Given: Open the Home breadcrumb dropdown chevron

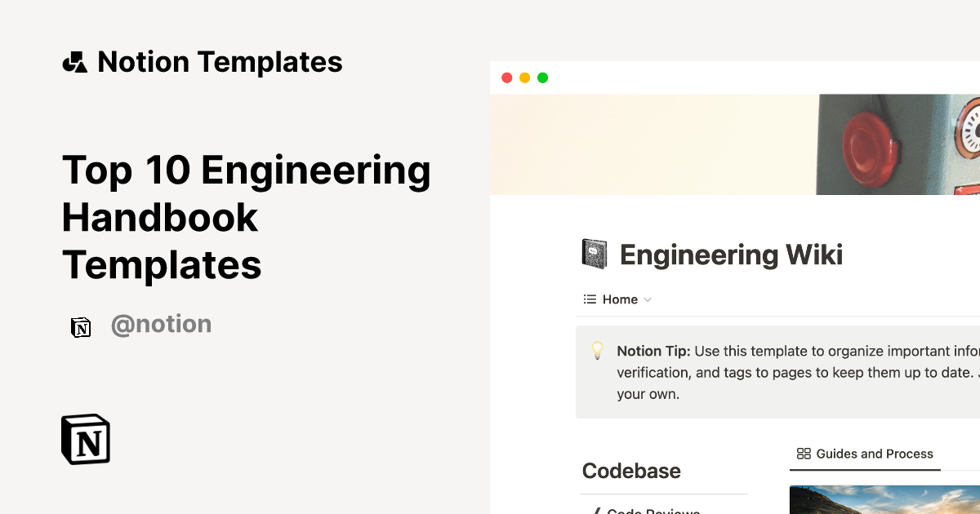Looking at the screenshot, I should coord(648,299).
